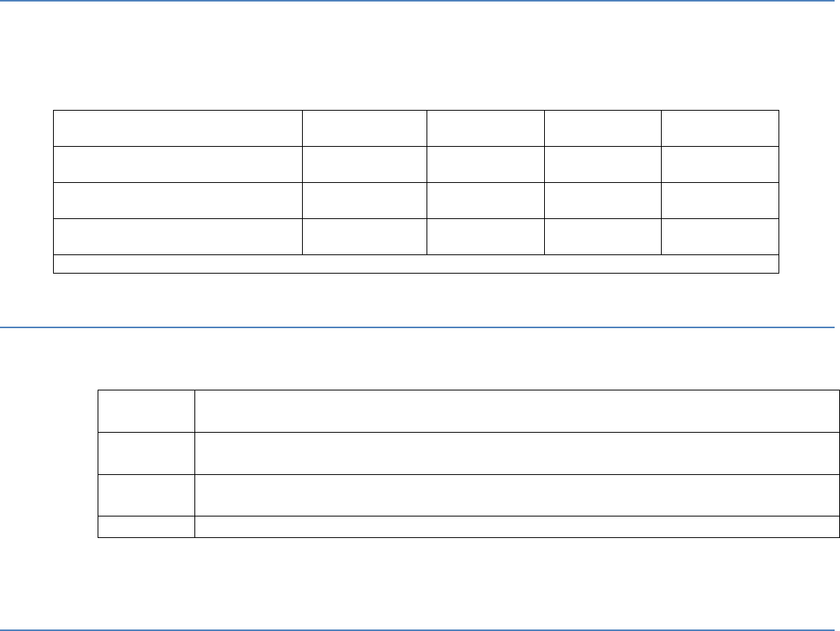840x631 pixels.
Task: Click first-row first-column cell of upper table
Action: [178, 128]
